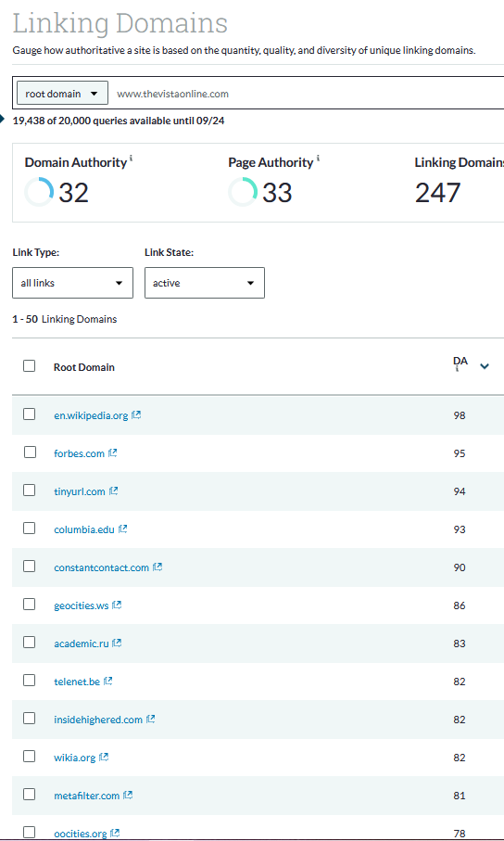Visit the academic.ru domain link
The width and height of the screenshot is (504, 841).
click(81, 643)
